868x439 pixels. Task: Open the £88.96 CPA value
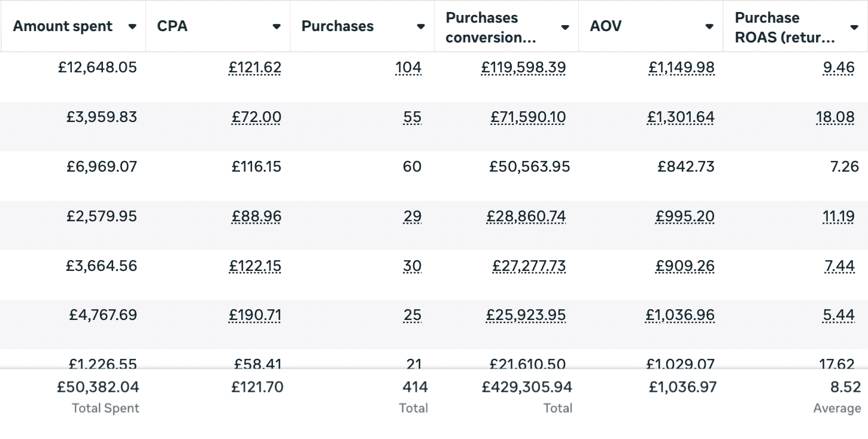click(x=256, y=216)
